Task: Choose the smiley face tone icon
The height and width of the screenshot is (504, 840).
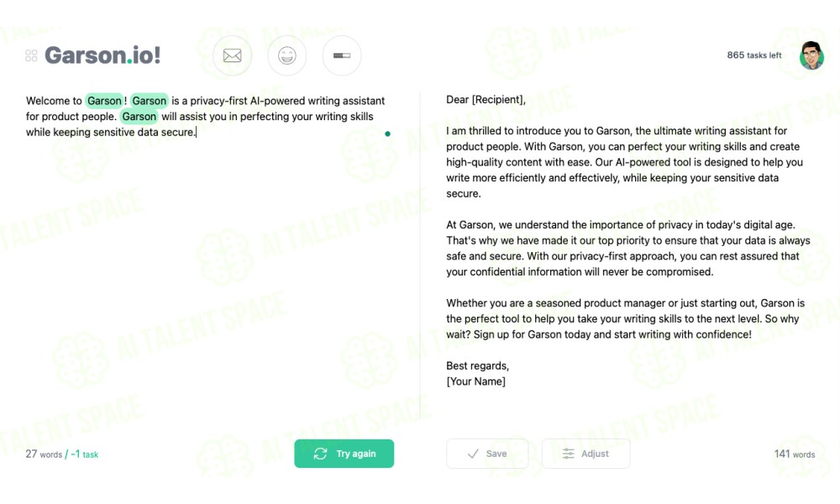Action: tap(287, 55)
